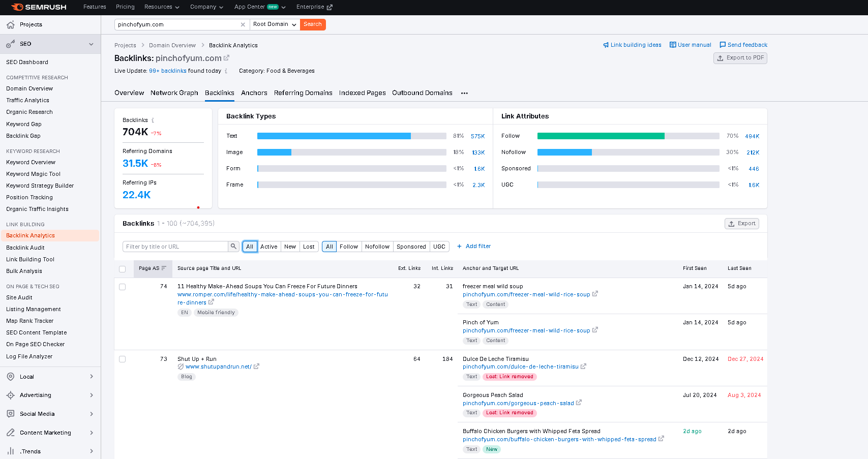Click the Filter by title or URL field
This screenshot has height=459, width=868.
(175, 247)
